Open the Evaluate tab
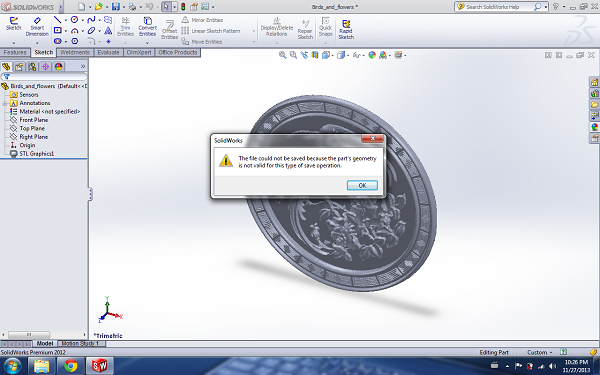Viewport: 600px width, 375px height. pyautogui.click(x=108, y=52)
